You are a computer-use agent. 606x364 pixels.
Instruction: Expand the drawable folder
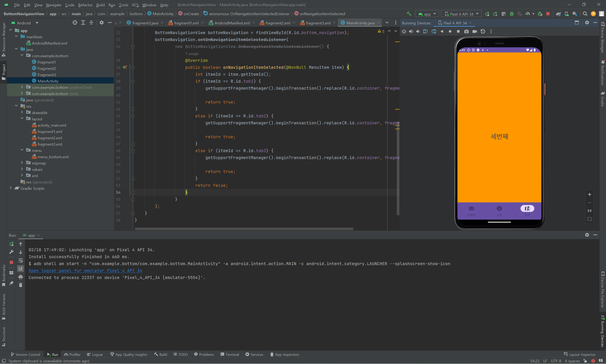pos(22,113)
